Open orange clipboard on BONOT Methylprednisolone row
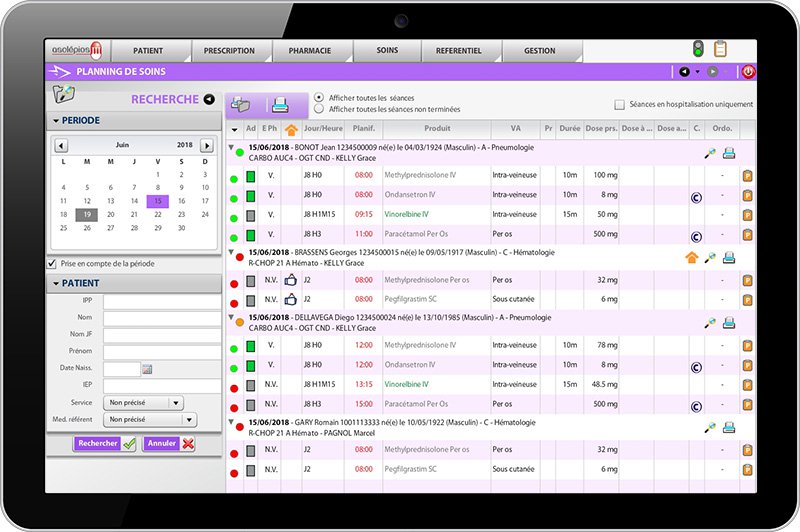This screenshot has width=800, height=532. 747,176
